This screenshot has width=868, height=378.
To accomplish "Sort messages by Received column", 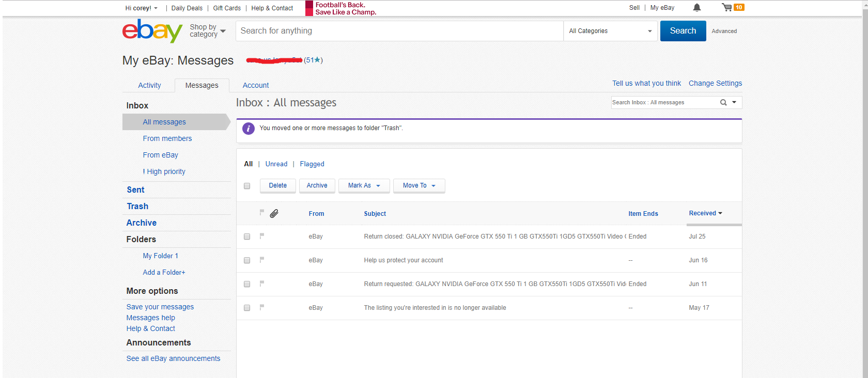I will pos(705,213).
